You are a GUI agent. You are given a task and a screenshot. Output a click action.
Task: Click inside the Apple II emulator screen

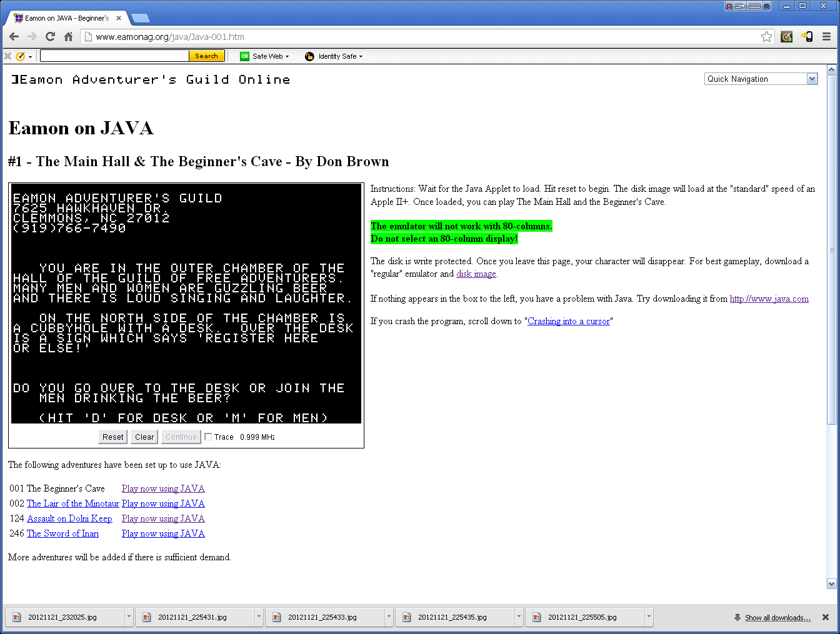pyautogui.click(x=186, y=304)
